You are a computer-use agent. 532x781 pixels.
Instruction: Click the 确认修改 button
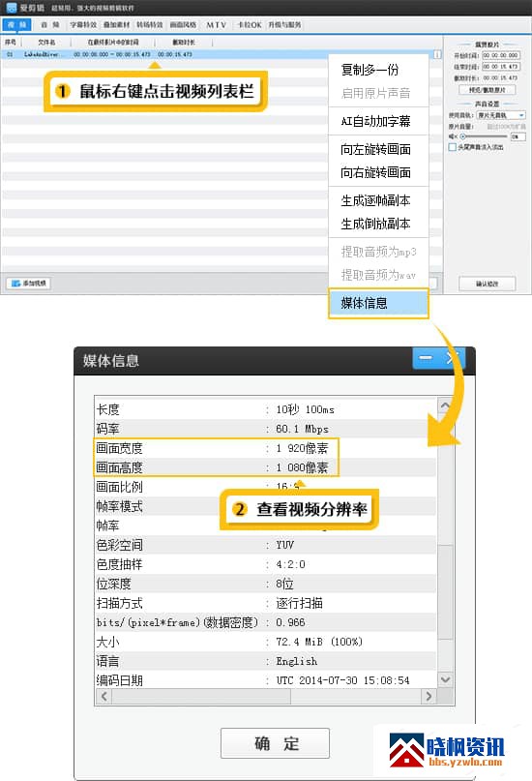tap(487, 284)
